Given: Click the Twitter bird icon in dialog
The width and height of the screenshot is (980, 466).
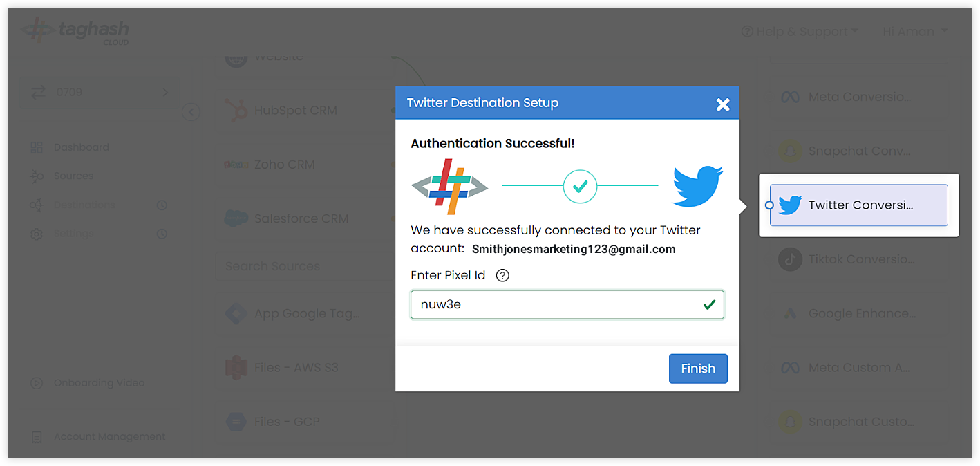Looking at the screenshot, I should click(x=697, y=185).
